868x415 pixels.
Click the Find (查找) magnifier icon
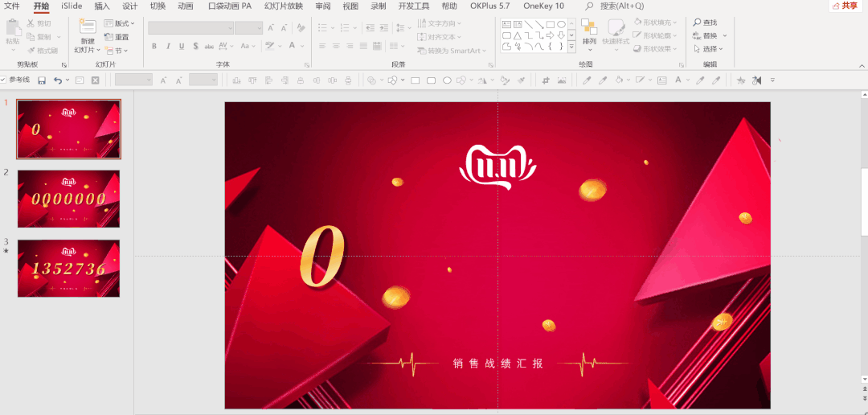point(697,23)
